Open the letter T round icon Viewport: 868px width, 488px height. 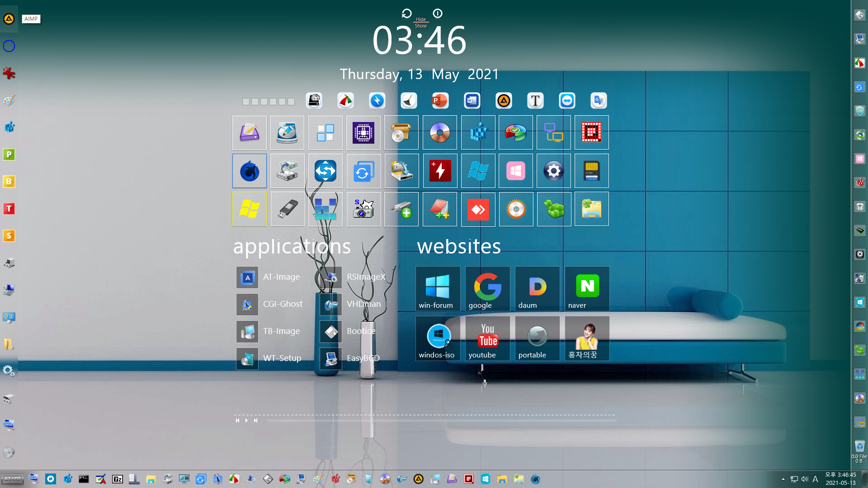point(535,100)
